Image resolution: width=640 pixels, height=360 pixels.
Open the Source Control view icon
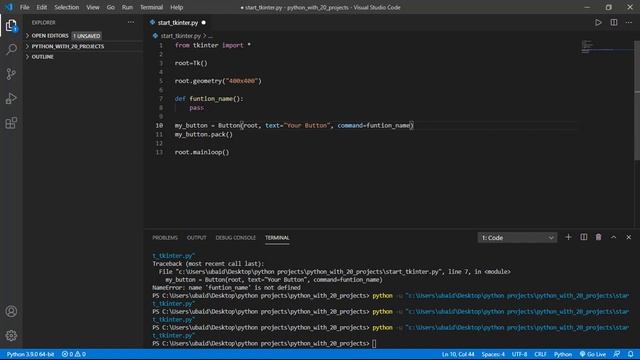11,74
